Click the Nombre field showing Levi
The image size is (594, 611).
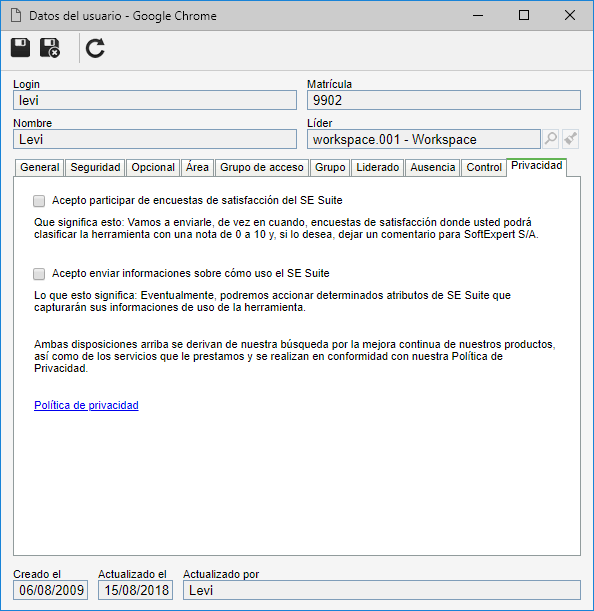155,139
